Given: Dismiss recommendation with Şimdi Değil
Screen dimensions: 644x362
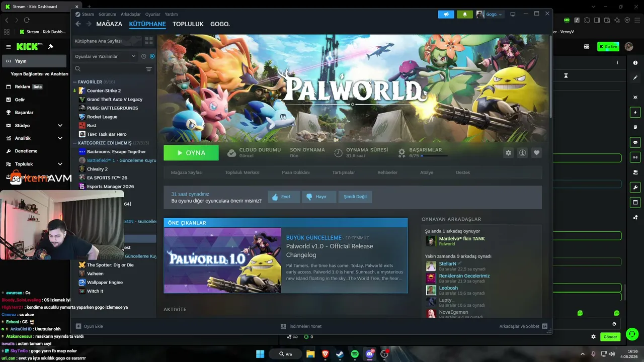Looking at the screenshot, I should (355, 197).
